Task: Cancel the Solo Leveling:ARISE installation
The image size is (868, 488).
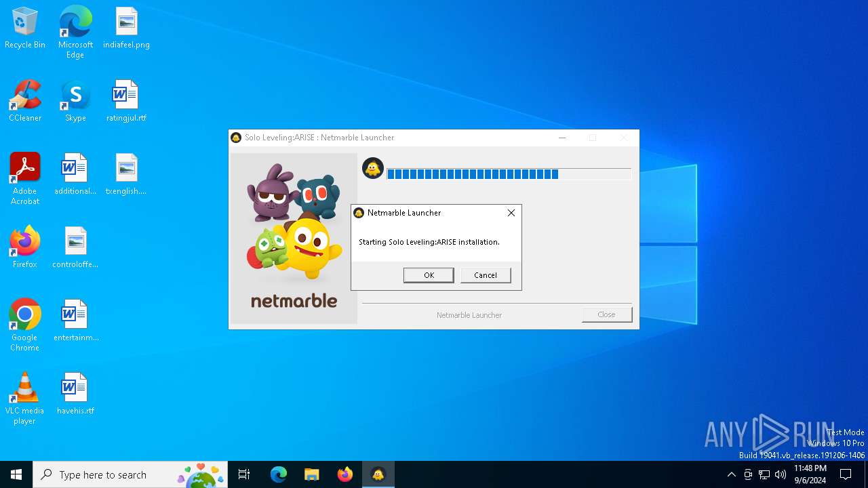Action: point(486,275)
